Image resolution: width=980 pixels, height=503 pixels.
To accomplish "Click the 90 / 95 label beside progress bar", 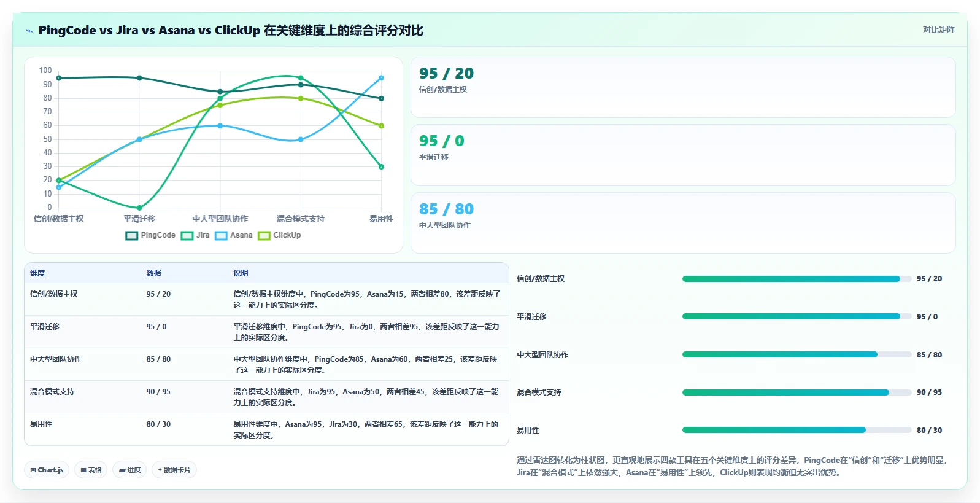I will point(929,392).
